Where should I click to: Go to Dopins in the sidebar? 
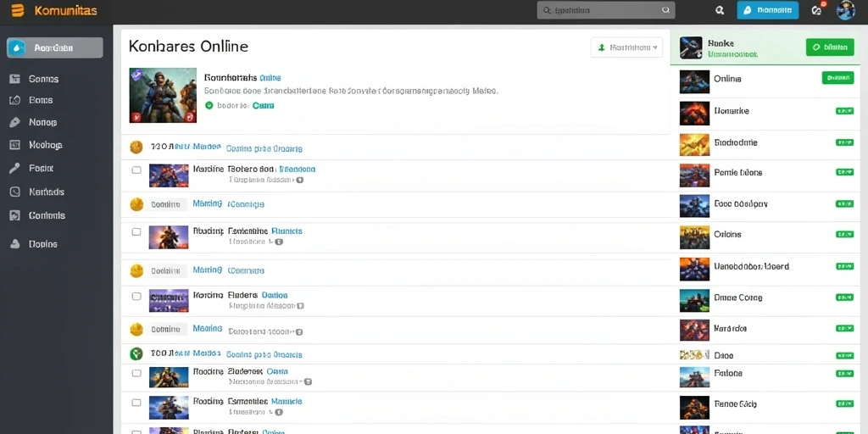click(x=43, y=244)
